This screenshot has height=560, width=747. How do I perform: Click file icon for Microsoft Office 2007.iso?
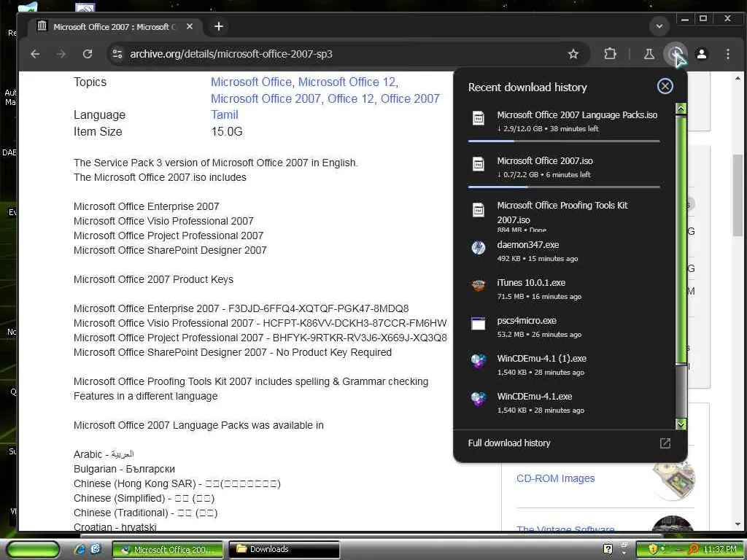479,164
